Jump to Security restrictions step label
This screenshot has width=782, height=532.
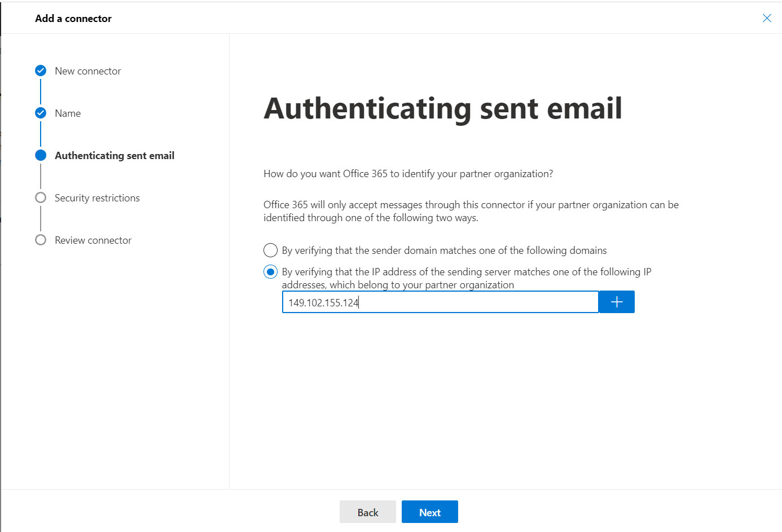point(97,198)
